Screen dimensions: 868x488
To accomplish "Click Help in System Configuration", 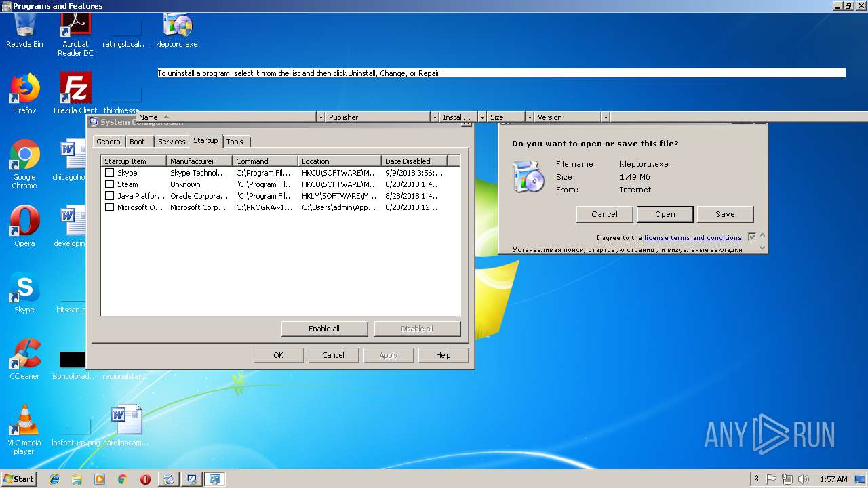I will coord(443,355).
